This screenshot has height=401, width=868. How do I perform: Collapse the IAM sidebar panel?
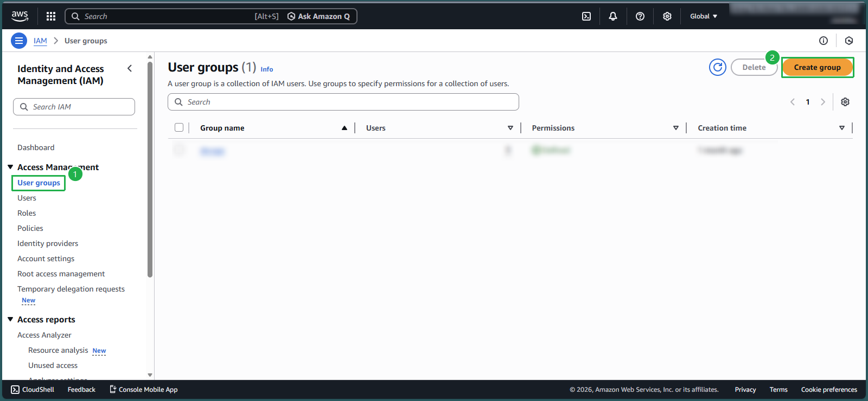(x=130, y=68)
